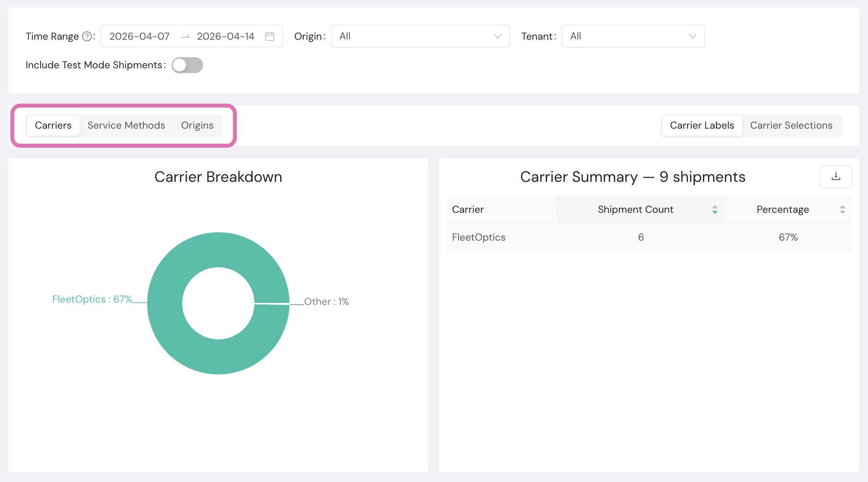Image resolution: width=868 pixels, height=482 pixels.
Task: Toggle Include Test Mode Shipments switch
Action: coord(187,65)
